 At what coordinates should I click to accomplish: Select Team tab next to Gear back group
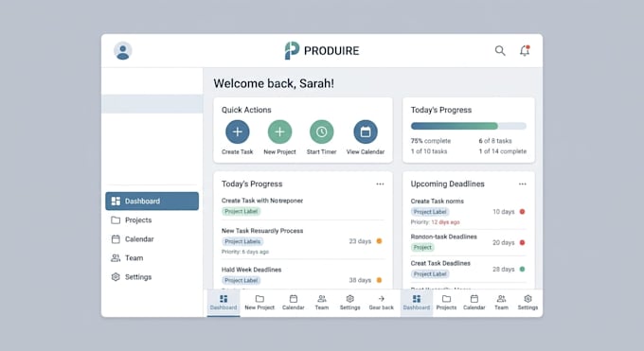tap(322, 303)
